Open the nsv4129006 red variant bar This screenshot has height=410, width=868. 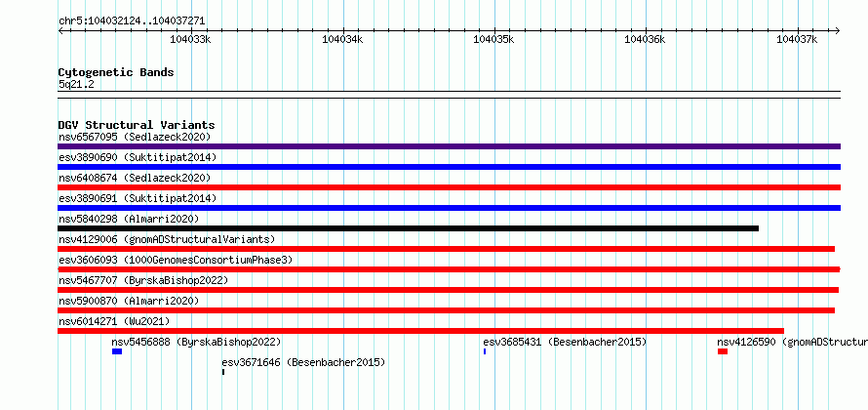[x=446, y=249]
